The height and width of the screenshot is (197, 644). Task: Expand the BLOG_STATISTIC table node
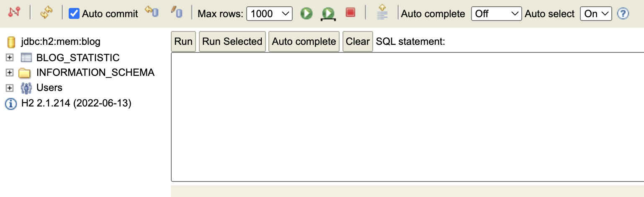(x=10, y=58)
